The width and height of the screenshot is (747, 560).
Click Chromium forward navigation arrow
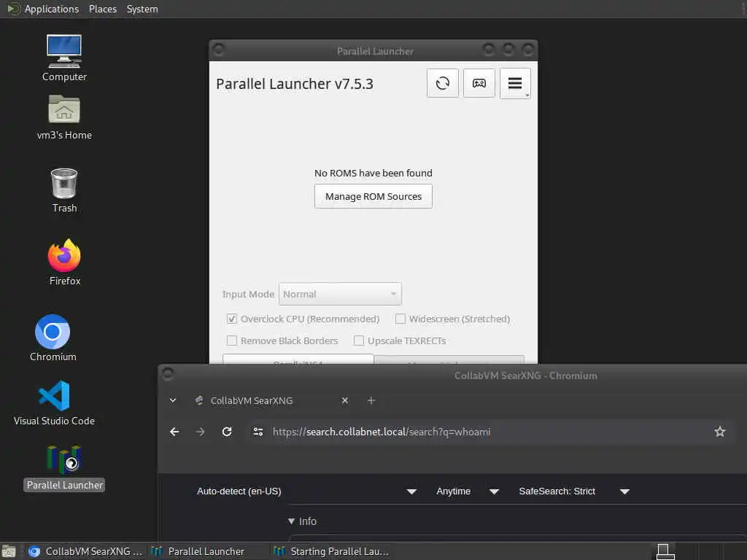pos(200,432)
